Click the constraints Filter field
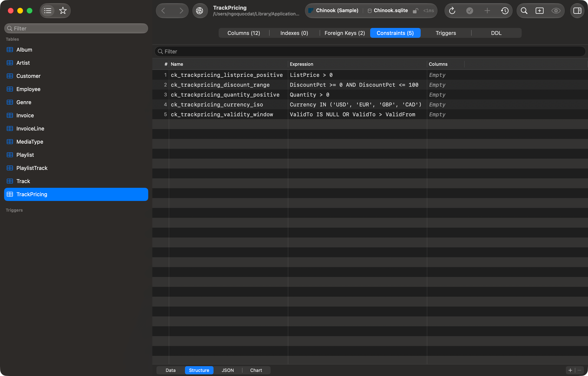The image size is (588, 376). pyautogui.click(x=370, y=52)
